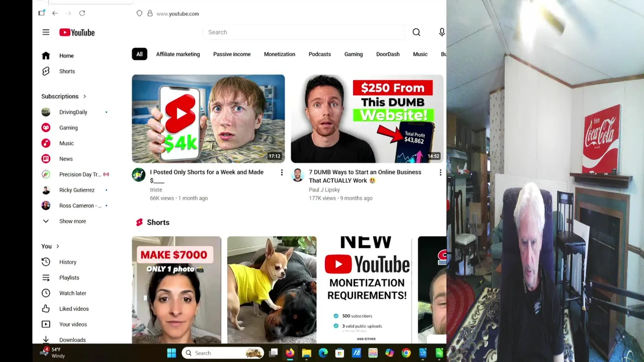Image resolution: width=644 pixels, height=362 pixels.
Task: Click 66K views · 1 month ago text
Action: 179,198
